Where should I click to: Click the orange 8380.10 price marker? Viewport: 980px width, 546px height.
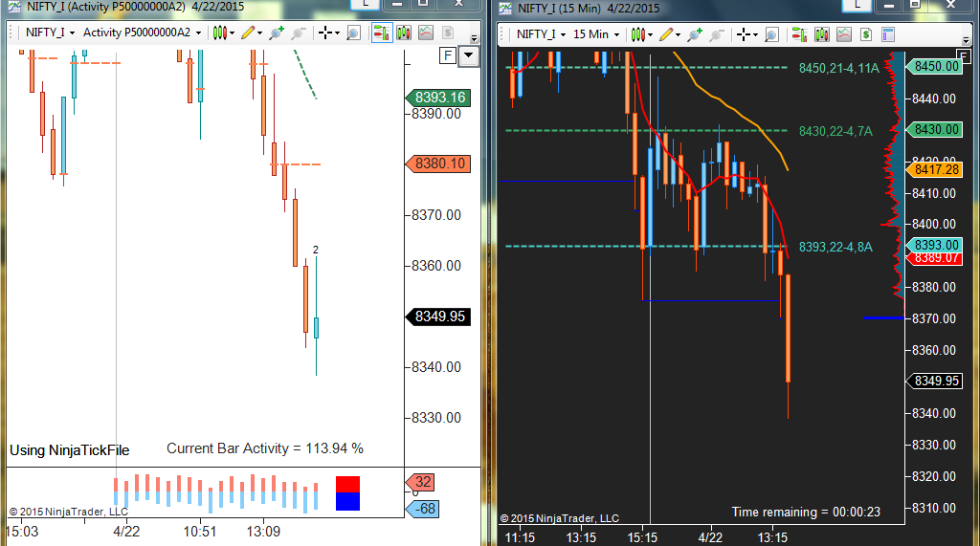(438, 164)
